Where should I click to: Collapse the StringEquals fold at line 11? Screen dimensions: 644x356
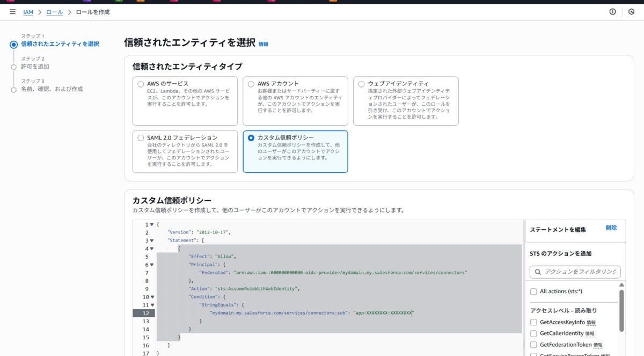152,305
